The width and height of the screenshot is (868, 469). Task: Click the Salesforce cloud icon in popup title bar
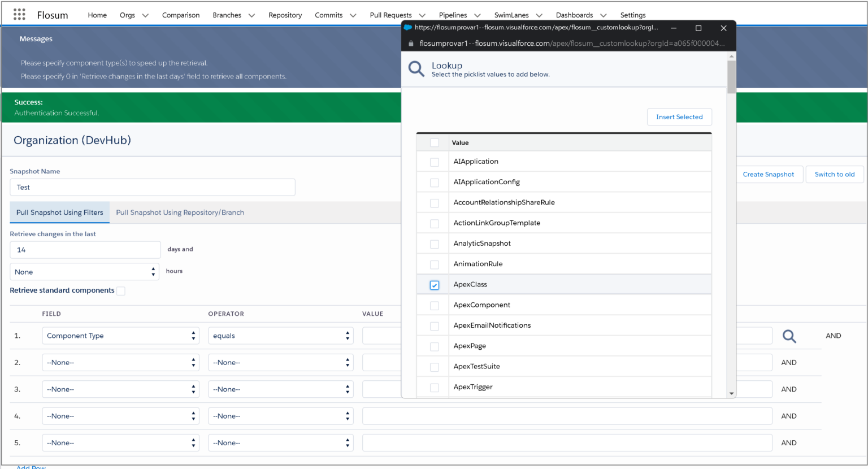[x=408, y=27]
